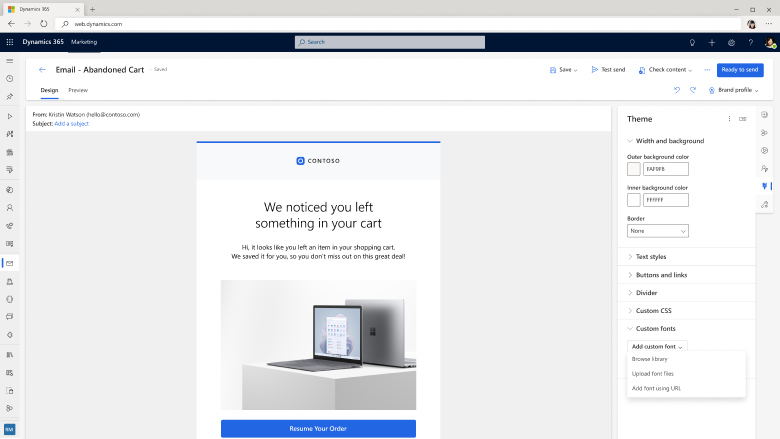Click the Add a subject link
Screen dimensions: 780x439
72,124
